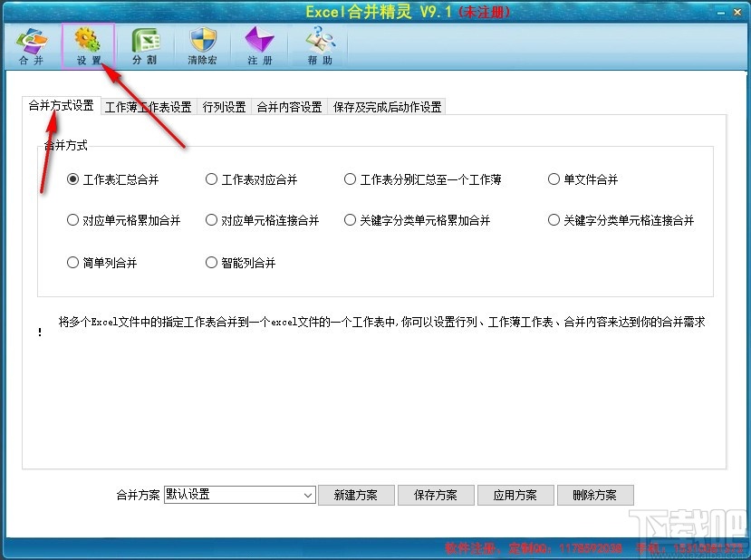This screenshot has height=560, width=751.
Task: Choose 智能列合并 radio option
Action: 240,263
